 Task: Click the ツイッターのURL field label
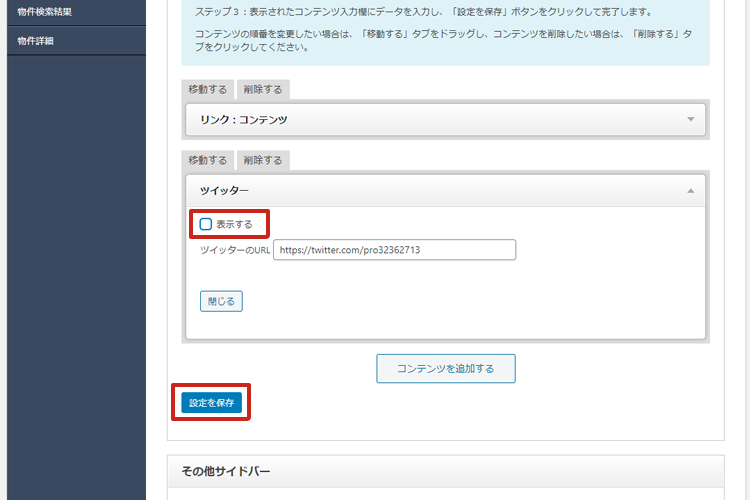[235, 250]
